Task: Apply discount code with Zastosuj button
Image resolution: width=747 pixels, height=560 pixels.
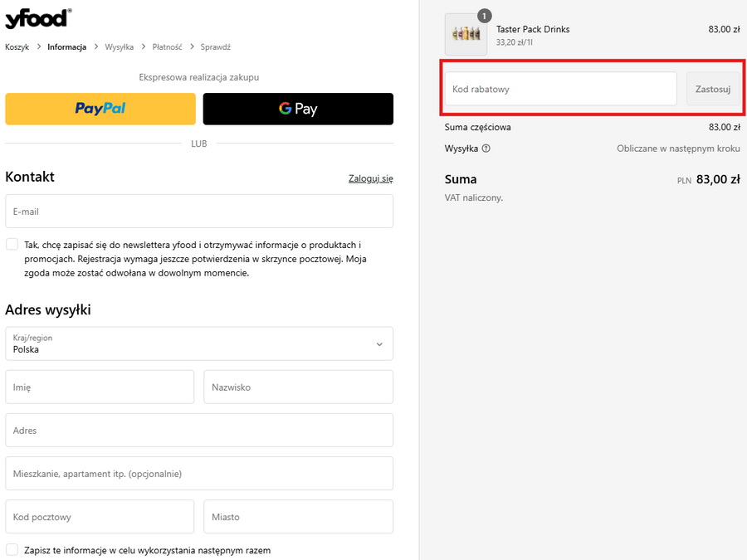Action: [x=712, y=89]
